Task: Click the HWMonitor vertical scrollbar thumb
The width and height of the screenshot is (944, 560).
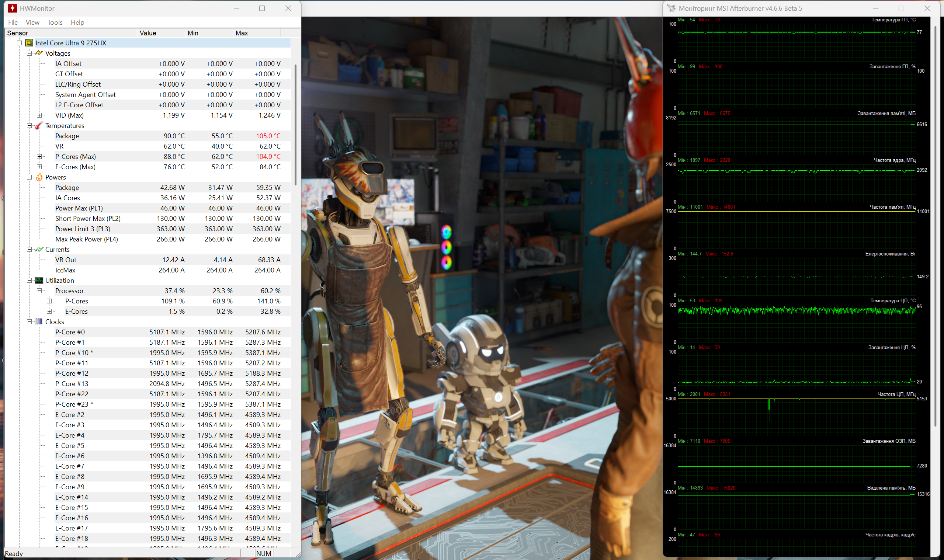Action: tap(295, 125)
